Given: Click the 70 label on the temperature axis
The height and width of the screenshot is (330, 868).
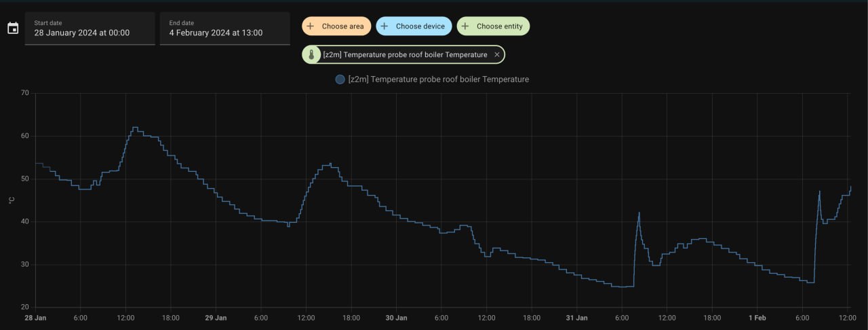Looking at the screenshot, I should click(24, 93).
